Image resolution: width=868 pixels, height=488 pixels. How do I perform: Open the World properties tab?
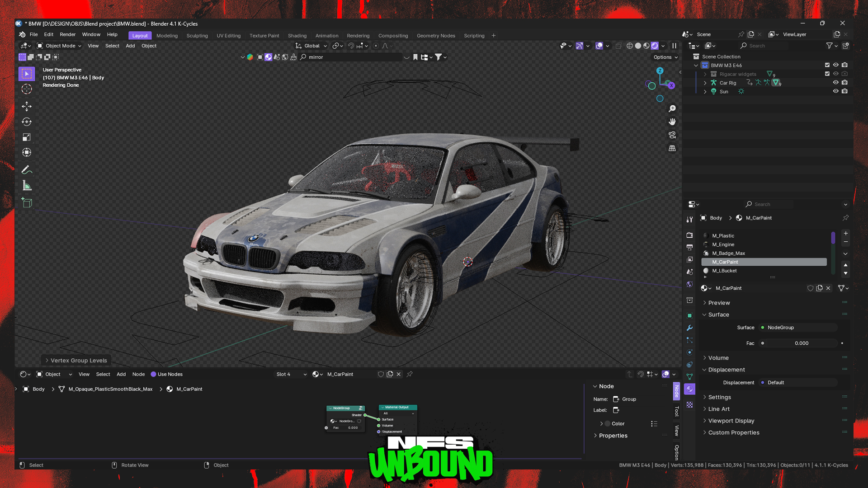click(x=689, y=284)
